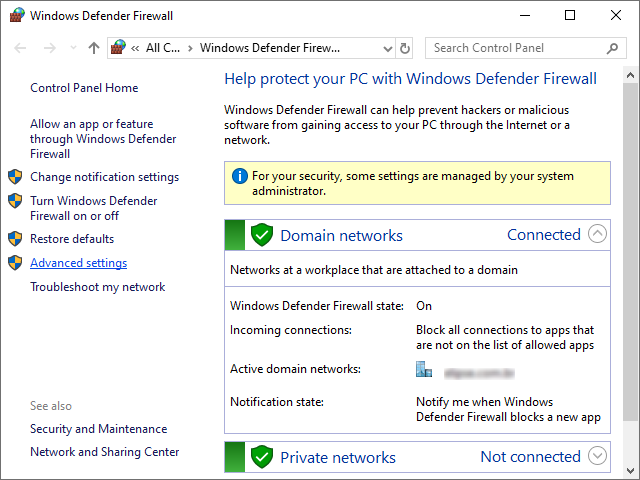Click the active domain network icon
Viewport: 640px width, 480px height.
point(424,369)
